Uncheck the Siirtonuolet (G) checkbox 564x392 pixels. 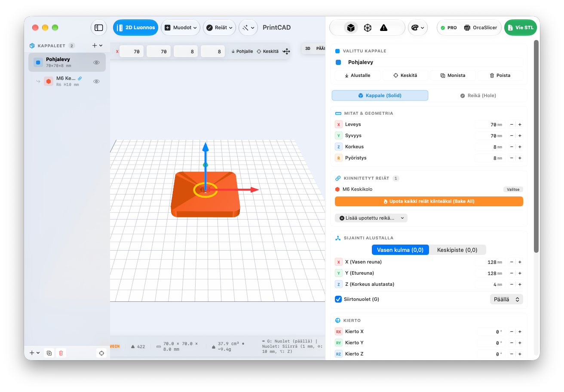338,299
